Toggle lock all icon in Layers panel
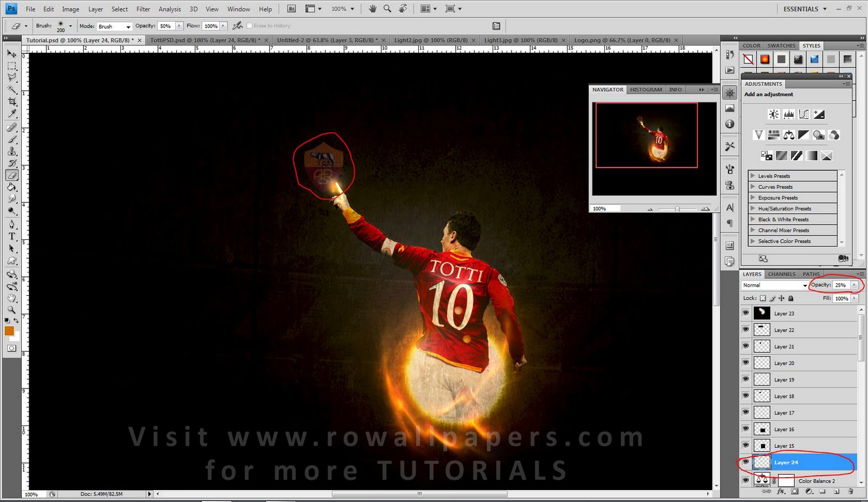Image resolution: width=868 pixels, height=502 pixels. click(790, 298)
